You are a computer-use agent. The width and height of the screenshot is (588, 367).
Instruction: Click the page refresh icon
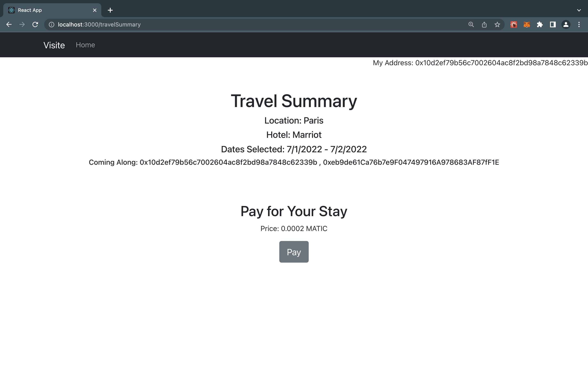coord(36,24)
